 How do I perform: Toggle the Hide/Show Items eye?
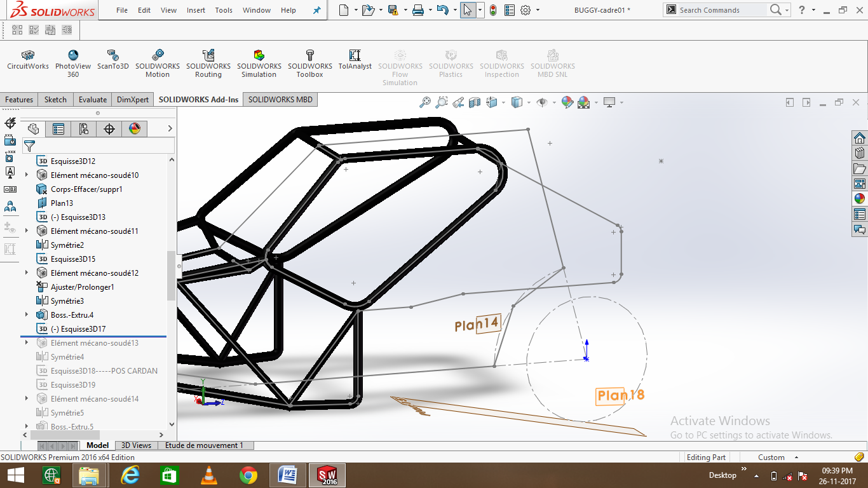point(543,102)
